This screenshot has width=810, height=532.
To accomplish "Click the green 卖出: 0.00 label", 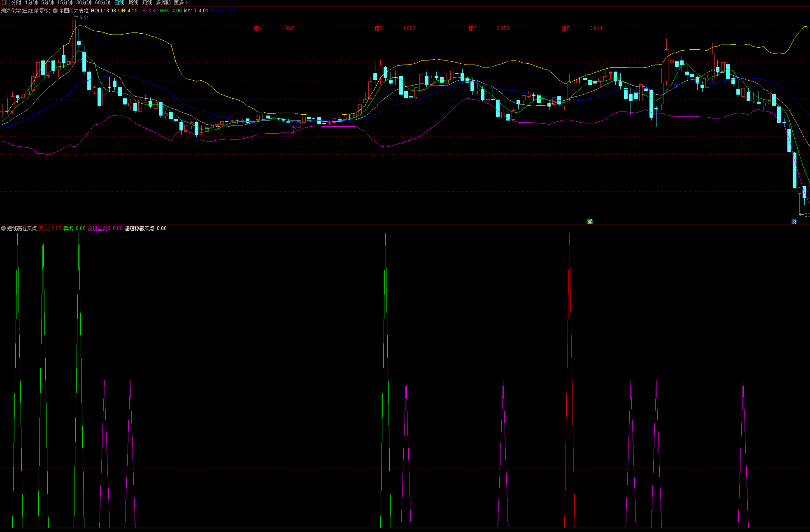I will coord(74,228).
